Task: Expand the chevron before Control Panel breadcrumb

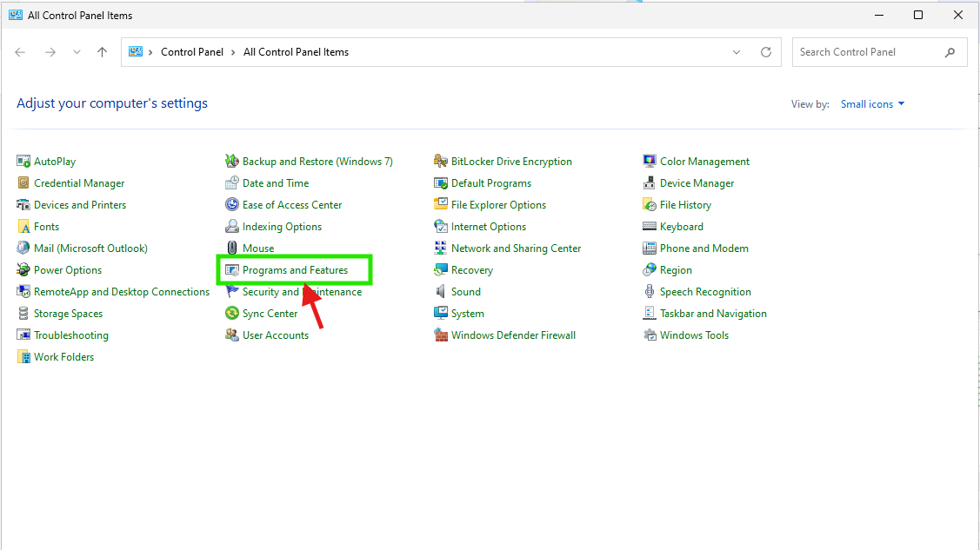Action: (x=150, y=52)
